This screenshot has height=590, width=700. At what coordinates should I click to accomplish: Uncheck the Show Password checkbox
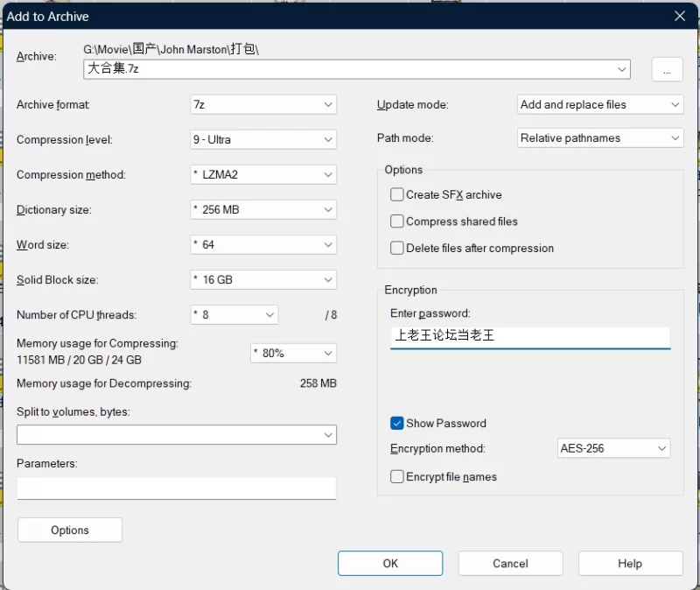point(397,423)
